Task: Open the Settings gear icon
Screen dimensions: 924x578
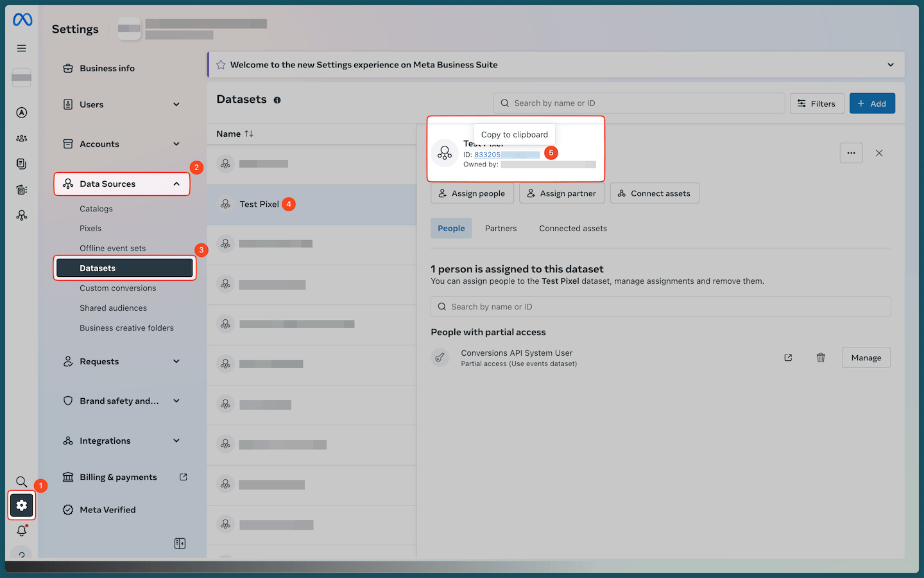Action: pos(21,505)
